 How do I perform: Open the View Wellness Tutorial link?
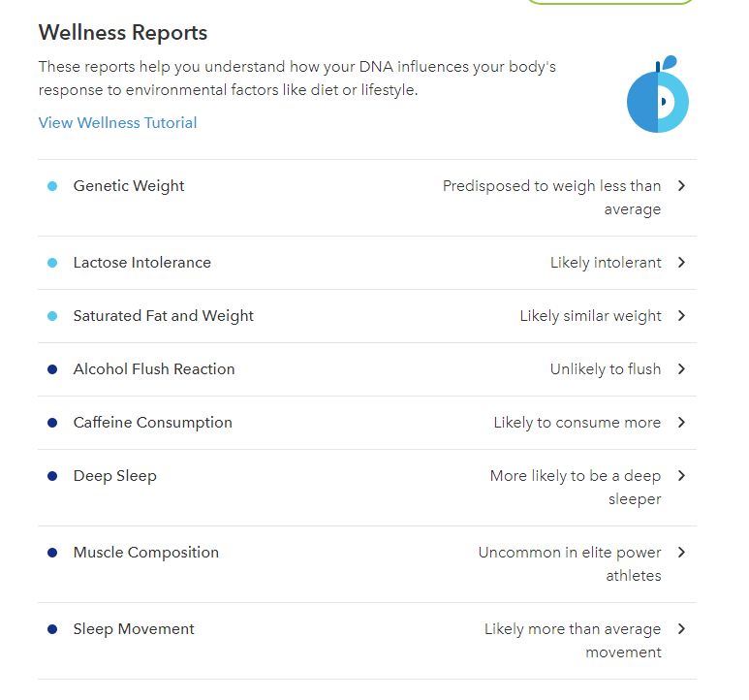(117, 123)
